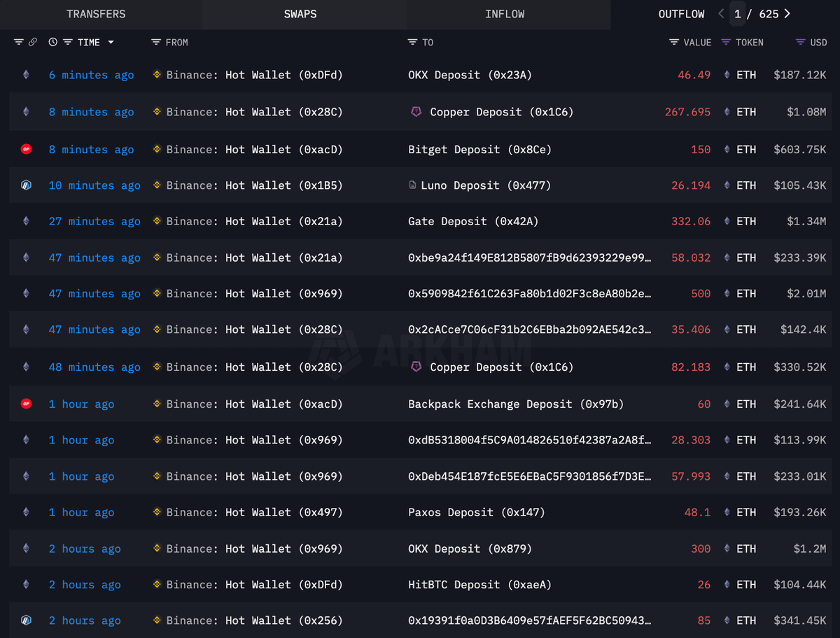Open Backpack Exchange Deposit (0x97b)
The image size is (840, 638).
(x=516, y=404)
